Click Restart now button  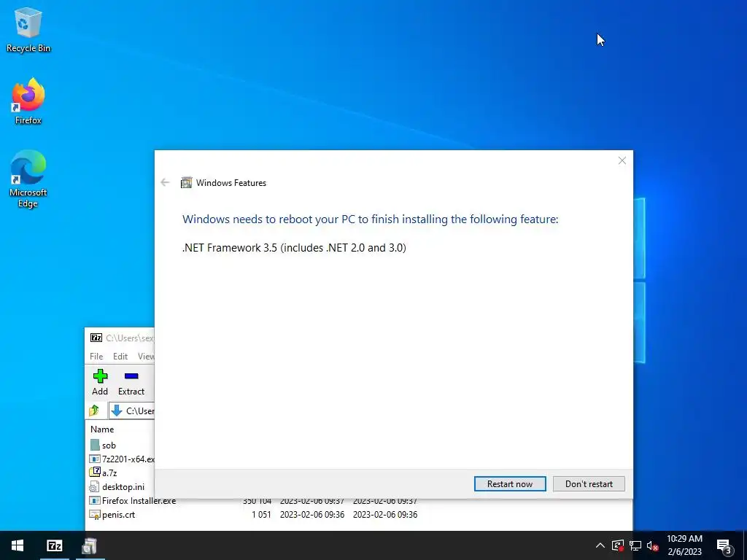coord(510,484)
